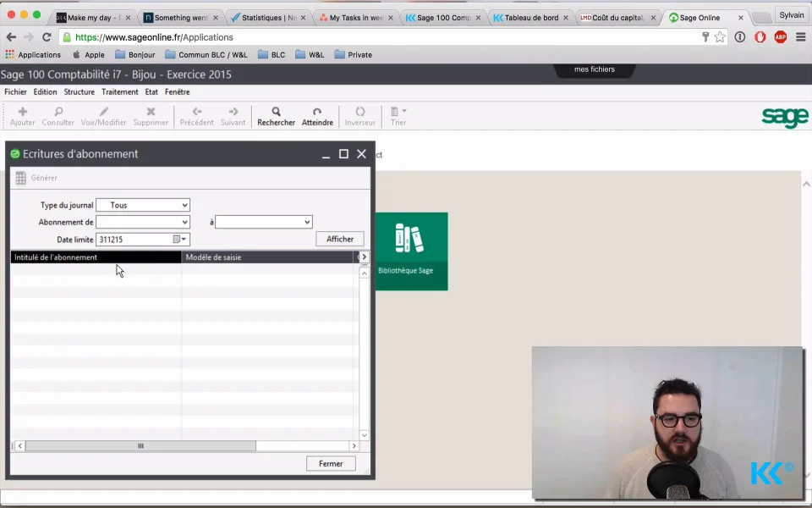Click the saved passwords key icon
This screenshot has width=812, height=508.
(x=705, y=36)
